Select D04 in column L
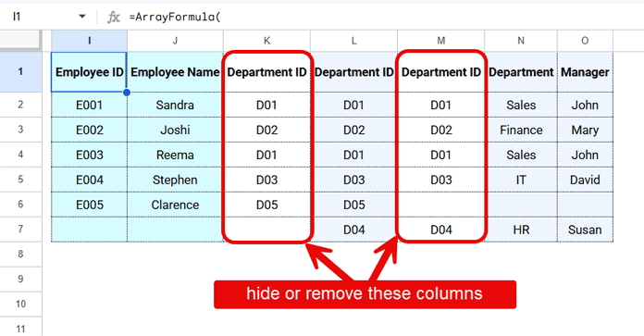Viewport: 644px width, 336px height. click(x=354, y=230)
